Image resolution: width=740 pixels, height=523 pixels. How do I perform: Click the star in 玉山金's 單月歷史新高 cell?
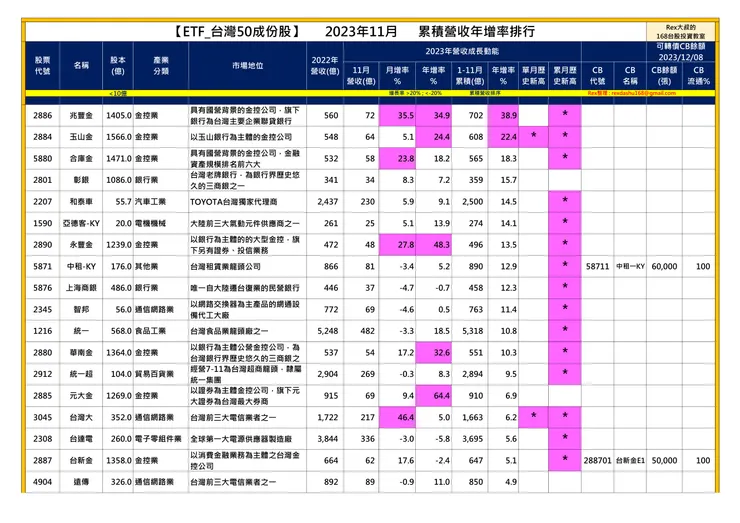click(x=533, y=135)
